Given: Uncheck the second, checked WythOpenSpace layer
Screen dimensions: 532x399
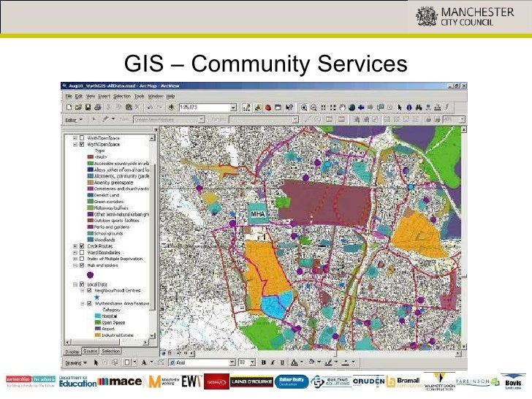Looking at the screenshot, I should click(x=82, y=144).
